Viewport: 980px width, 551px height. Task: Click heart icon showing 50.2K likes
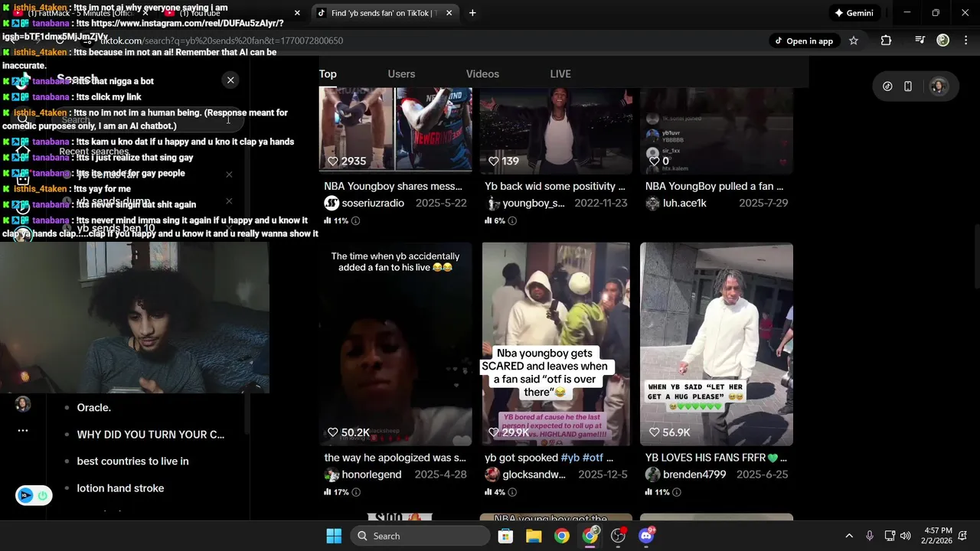333,432
